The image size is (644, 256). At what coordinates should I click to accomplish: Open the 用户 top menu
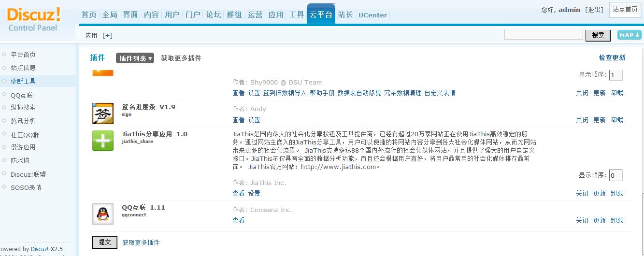(172, 14)
